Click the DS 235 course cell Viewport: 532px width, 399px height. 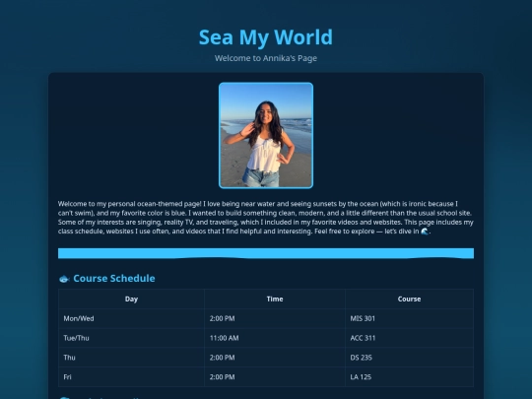pos(409,358)
